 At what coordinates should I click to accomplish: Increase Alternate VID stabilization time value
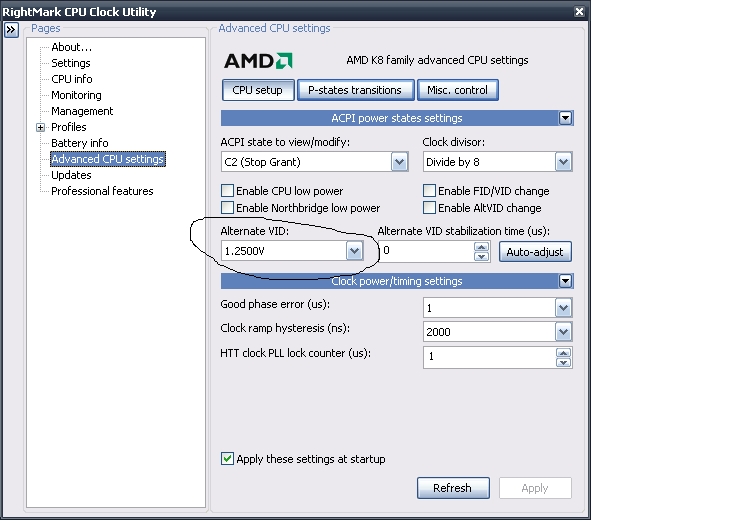point(481,247)
